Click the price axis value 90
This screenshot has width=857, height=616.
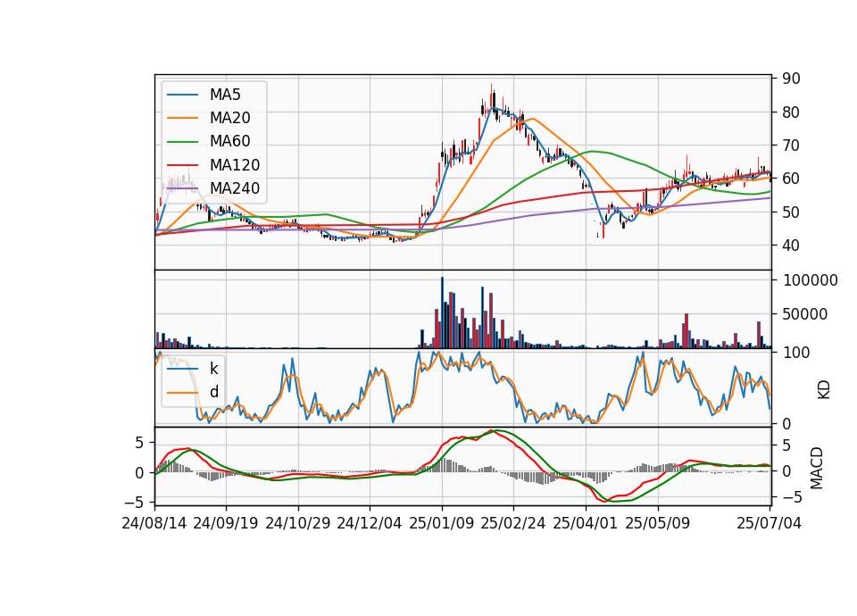pyautogui.click(x=791, y=79)
